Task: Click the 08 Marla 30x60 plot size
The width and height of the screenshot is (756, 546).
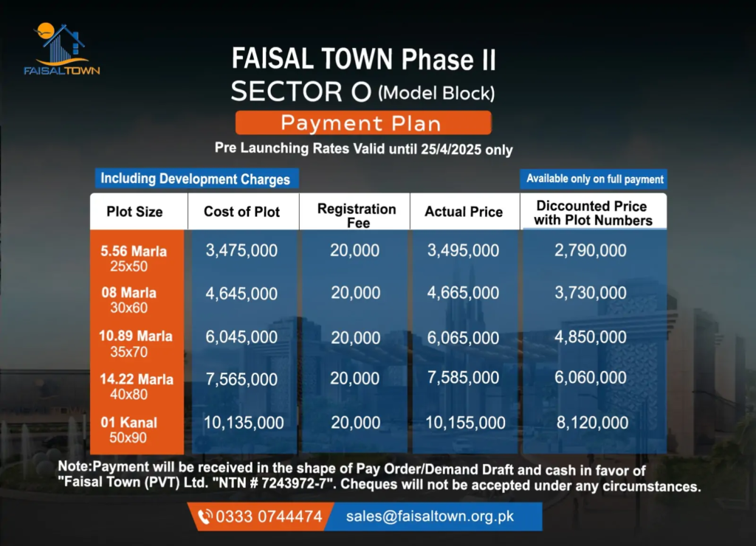Action: 130,300
